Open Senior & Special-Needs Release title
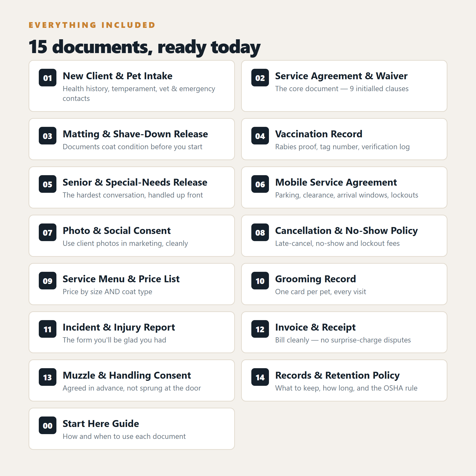The width and height of the screenshot is (476, 476). click(135, 182)
